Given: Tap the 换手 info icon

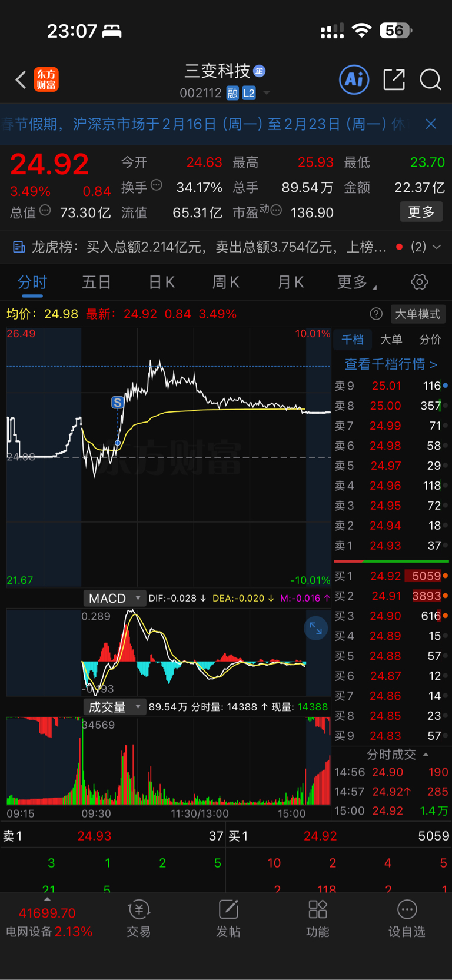Looking at the screenshot, I should (x=157, y=185).
